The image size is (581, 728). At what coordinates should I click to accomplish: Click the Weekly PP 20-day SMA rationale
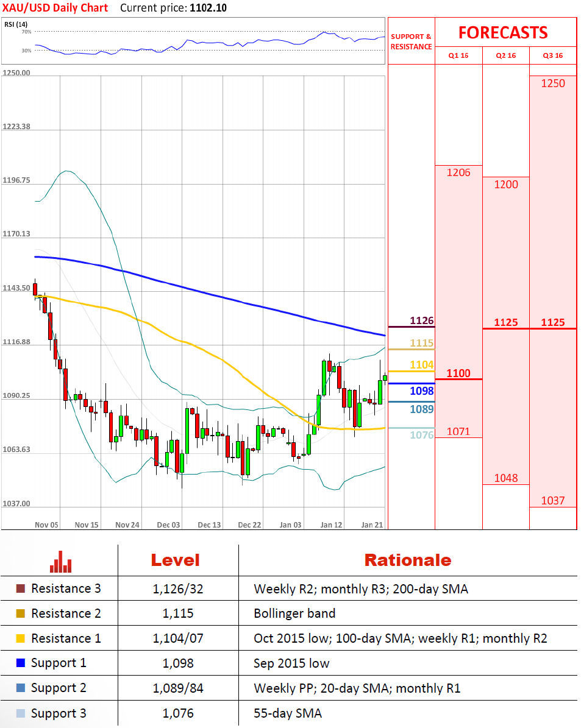[357, 688]
